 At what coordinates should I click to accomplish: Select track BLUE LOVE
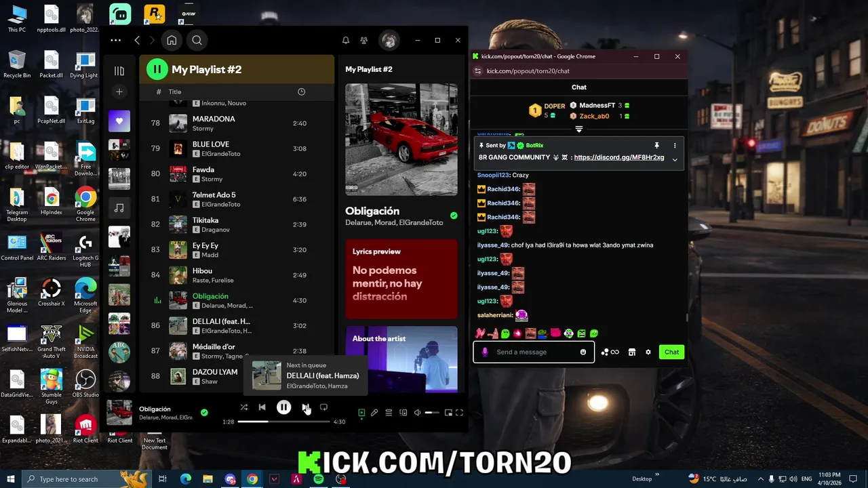(x=235, y=148)
